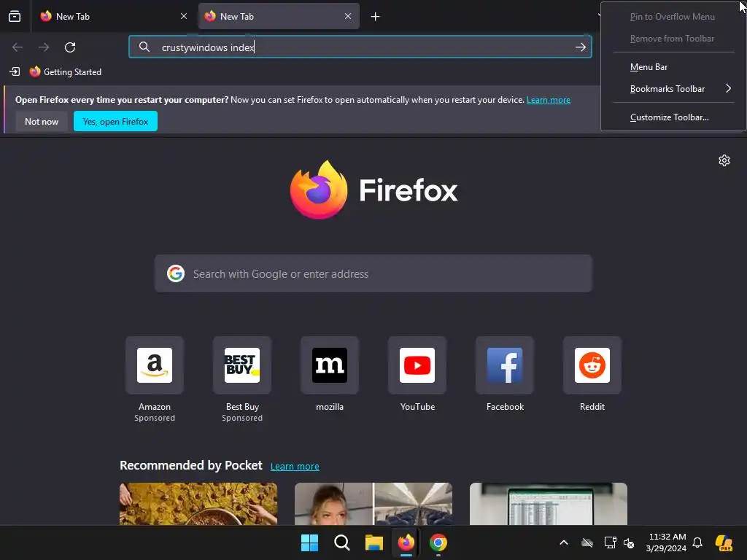Expand the Bookmarks Toolbar submenu

click(673, 89)
